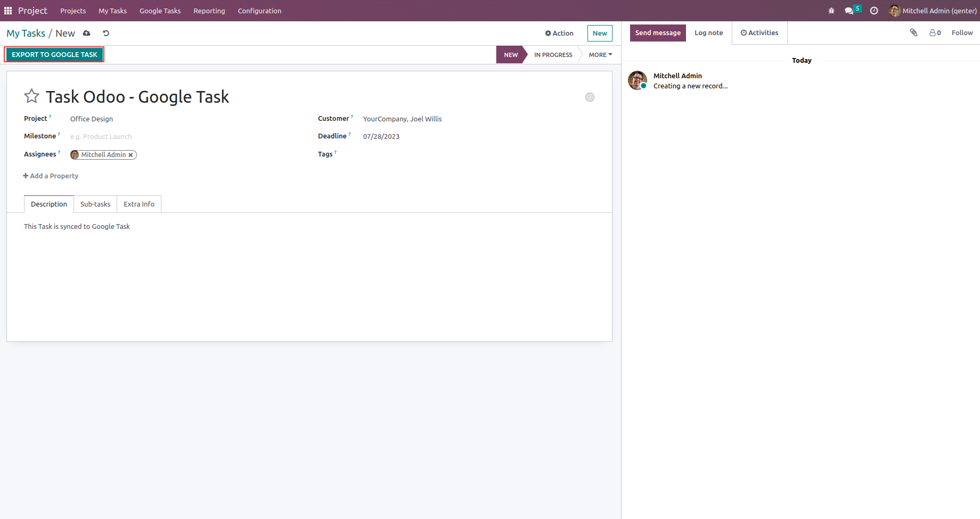The image size is (980, 519).
Task: Save the record manually with cloud icon
Action: coord(87,33)
